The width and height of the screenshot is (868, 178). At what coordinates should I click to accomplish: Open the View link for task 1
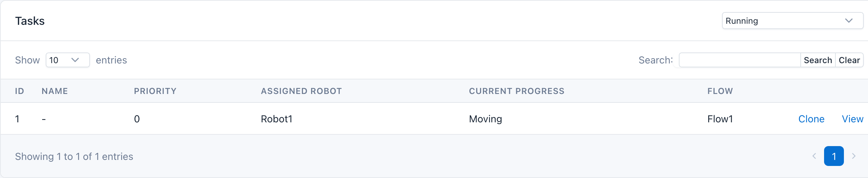pos(852,119)
